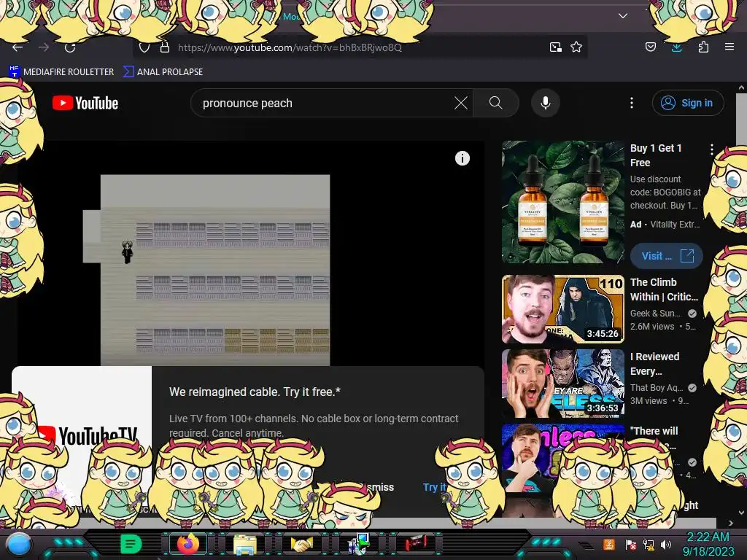Open the extensions puzzle icon

(x=703, y=47)
